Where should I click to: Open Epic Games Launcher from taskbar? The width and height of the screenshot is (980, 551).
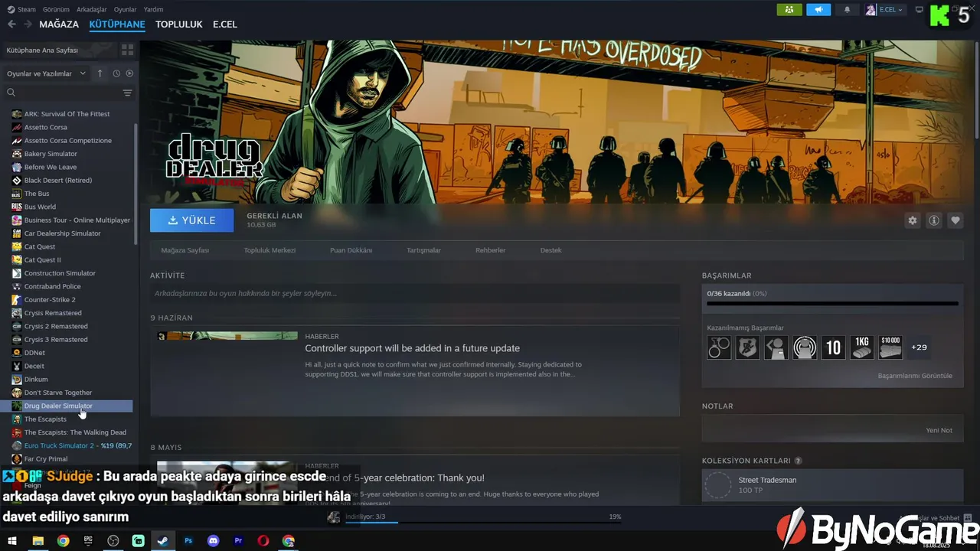click(88, 541)
